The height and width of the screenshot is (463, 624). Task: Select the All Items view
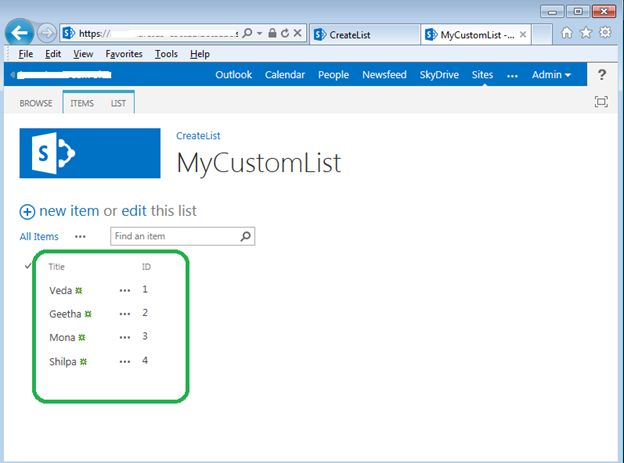[x=39, y=236]
